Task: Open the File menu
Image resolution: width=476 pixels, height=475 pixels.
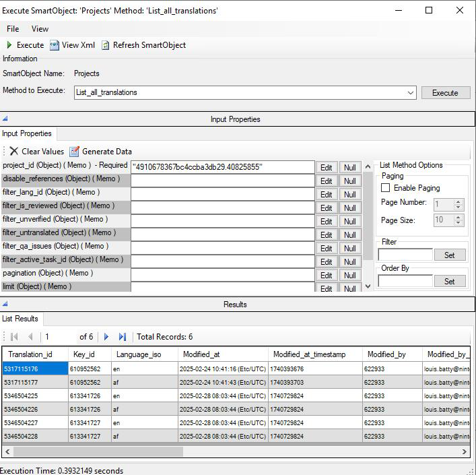Action: point(13,29)
